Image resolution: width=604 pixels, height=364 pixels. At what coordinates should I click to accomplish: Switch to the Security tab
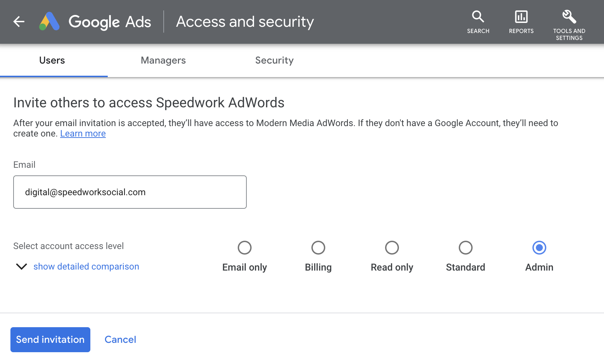tap(275, 60)
